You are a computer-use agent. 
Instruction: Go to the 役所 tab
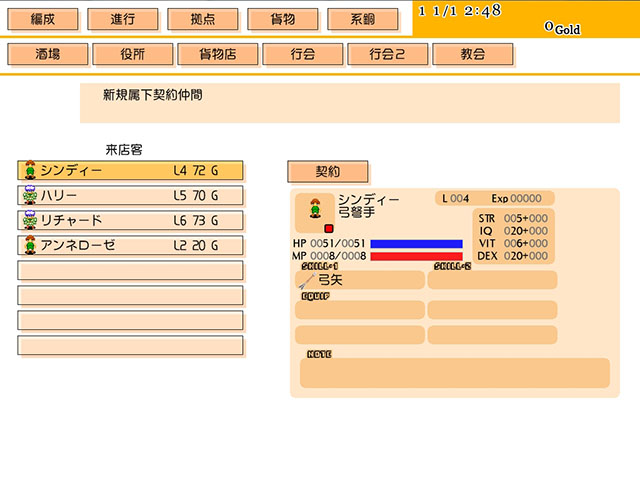tap(133, 55)
